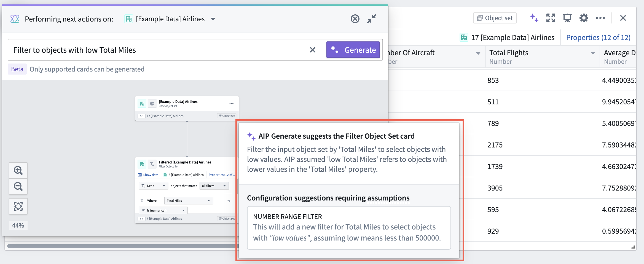Click the fit-to-screen graph icon
644x264 pixels.
point(18,206)
